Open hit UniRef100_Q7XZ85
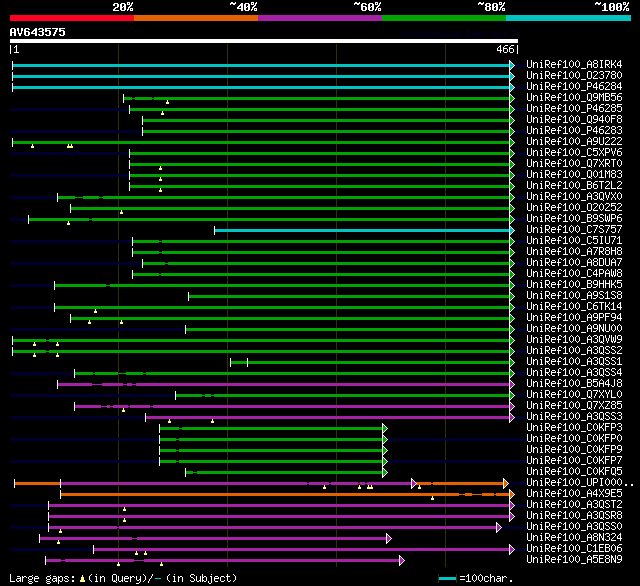The height and width of the screenshot is (586, 640). (574, 406)
